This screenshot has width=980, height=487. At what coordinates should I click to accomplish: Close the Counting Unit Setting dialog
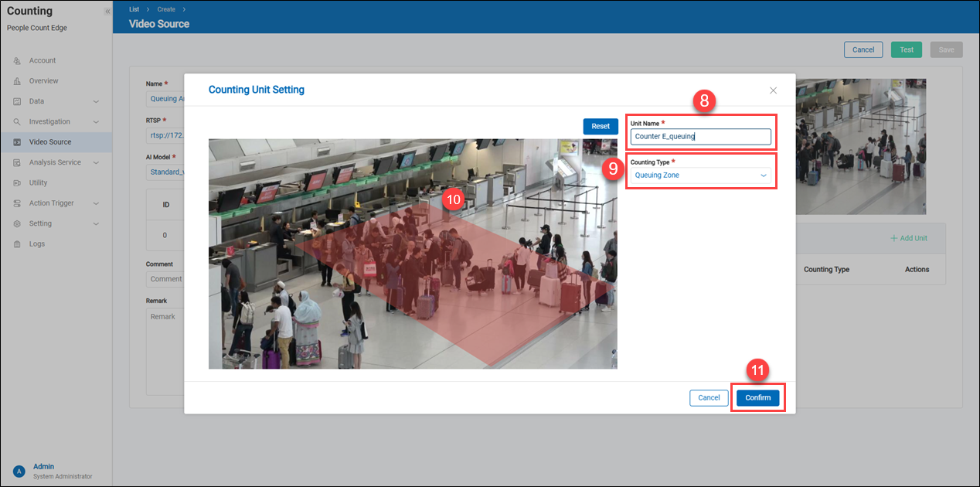tap(773, 90)
